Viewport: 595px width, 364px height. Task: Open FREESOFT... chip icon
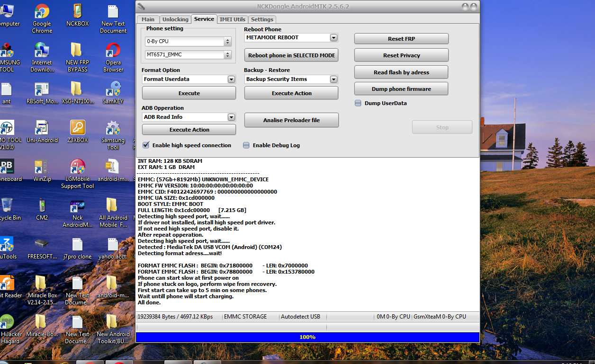42,248
